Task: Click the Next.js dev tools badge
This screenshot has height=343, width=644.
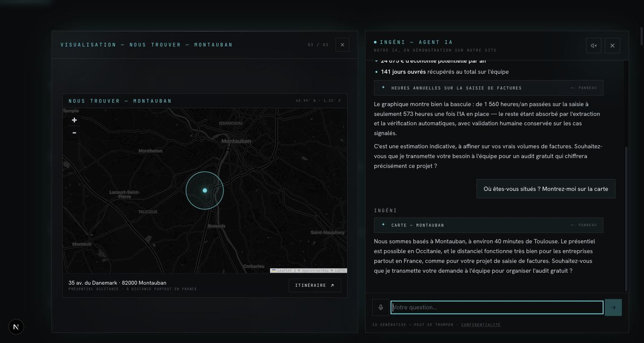Action: point(16,327)
